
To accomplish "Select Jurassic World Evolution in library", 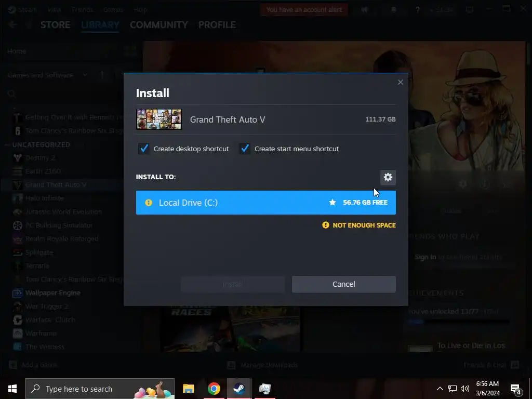I will pos(63,212).
